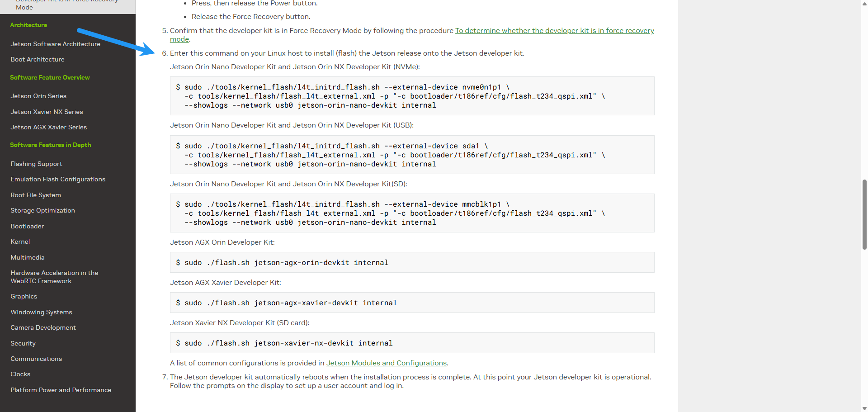Open the Architecture section heading
Viewport: 868px width, 412px height.
[28, 25]
